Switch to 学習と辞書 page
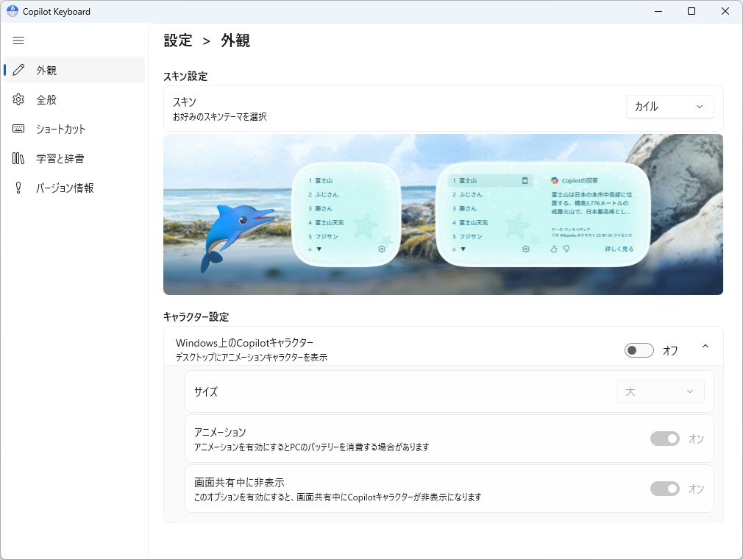 [74, 158]
